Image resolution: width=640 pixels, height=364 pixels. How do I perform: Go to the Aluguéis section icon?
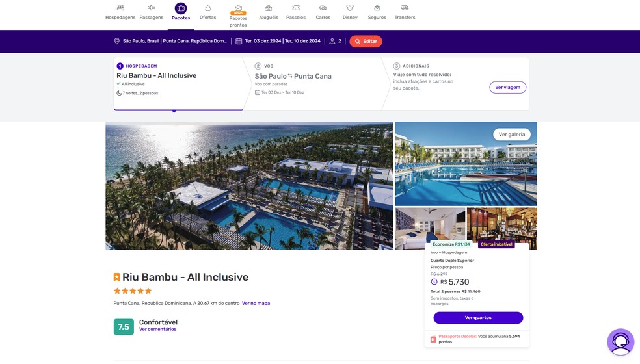point(269,8)
